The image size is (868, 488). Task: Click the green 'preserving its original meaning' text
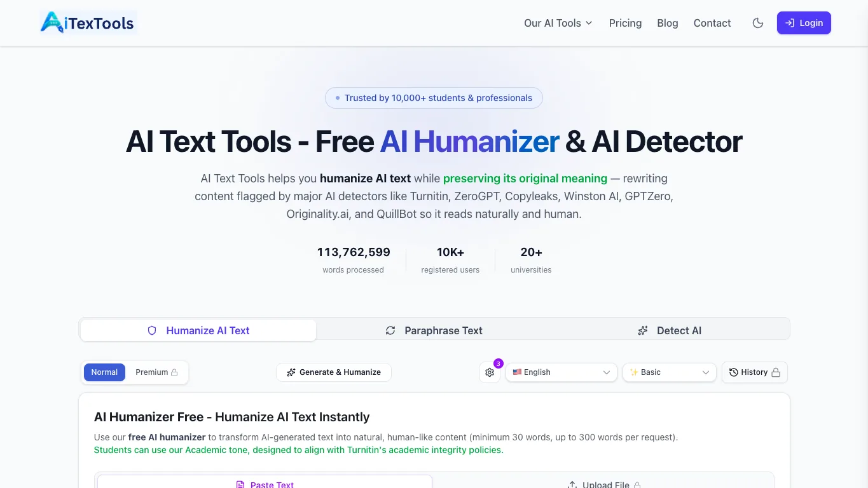pos(525,179)
